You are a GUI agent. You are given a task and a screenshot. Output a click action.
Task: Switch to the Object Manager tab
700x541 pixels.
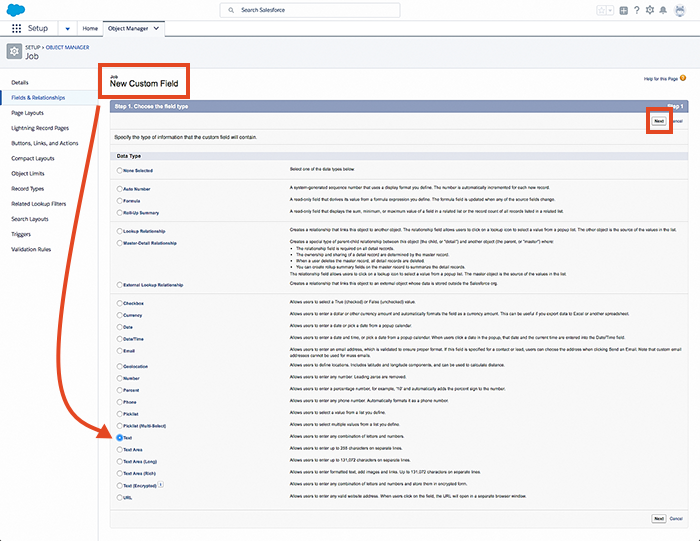coord(128,28)
